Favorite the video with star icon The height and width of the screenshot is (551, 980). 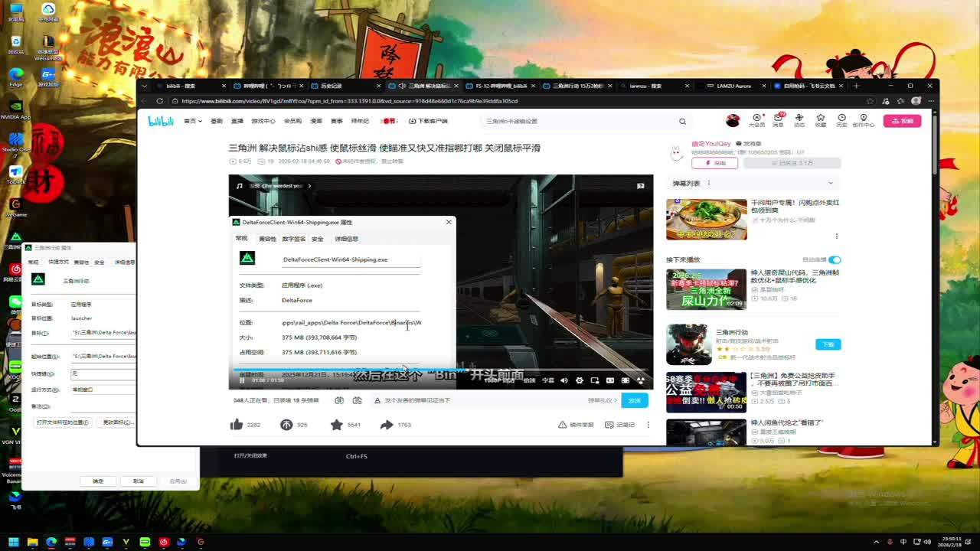[x=336, y=425]
